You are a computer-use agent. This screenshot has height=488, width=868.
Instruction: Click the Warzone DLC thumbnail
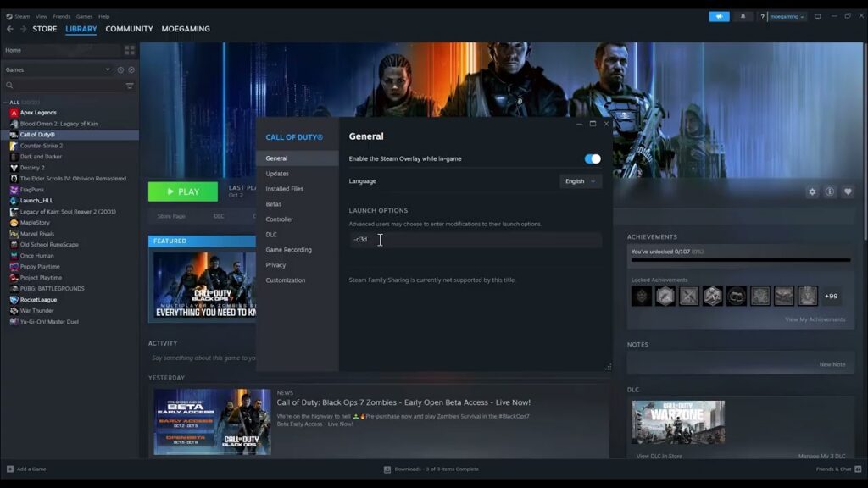click(678, 422)
